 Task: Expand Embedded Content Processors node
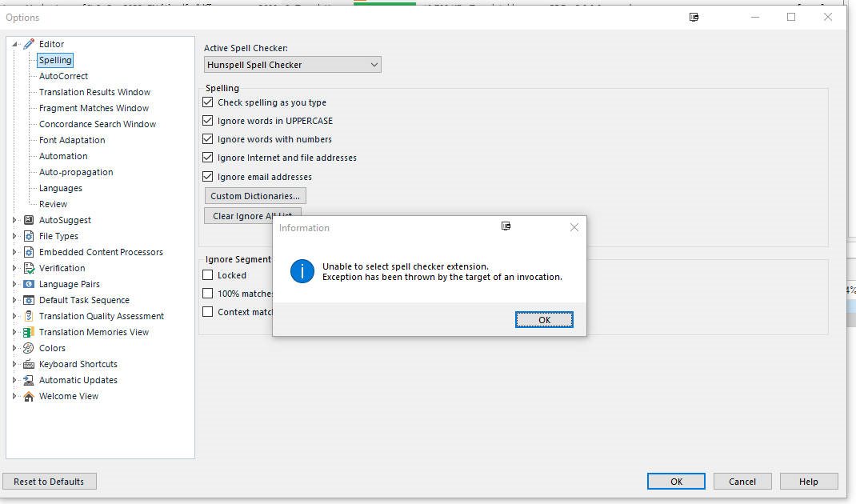pyautogui.click(x=14, y=252)
